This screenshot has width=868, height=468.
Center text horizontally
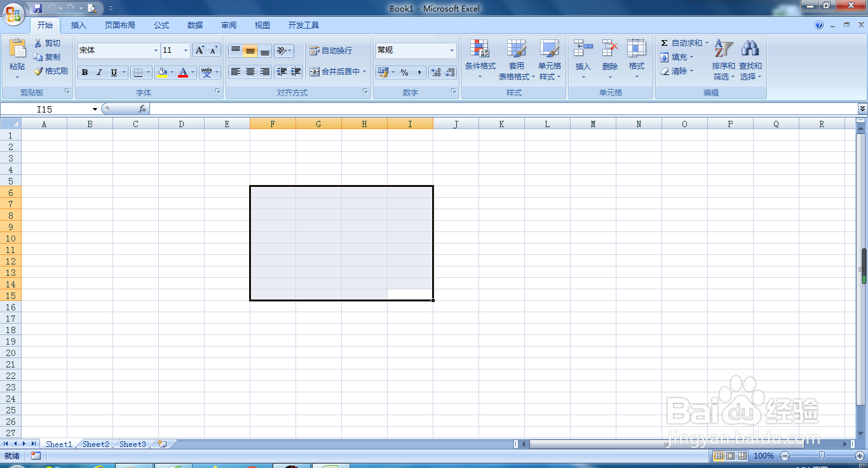pyautogui.click(x=250, y=72)
